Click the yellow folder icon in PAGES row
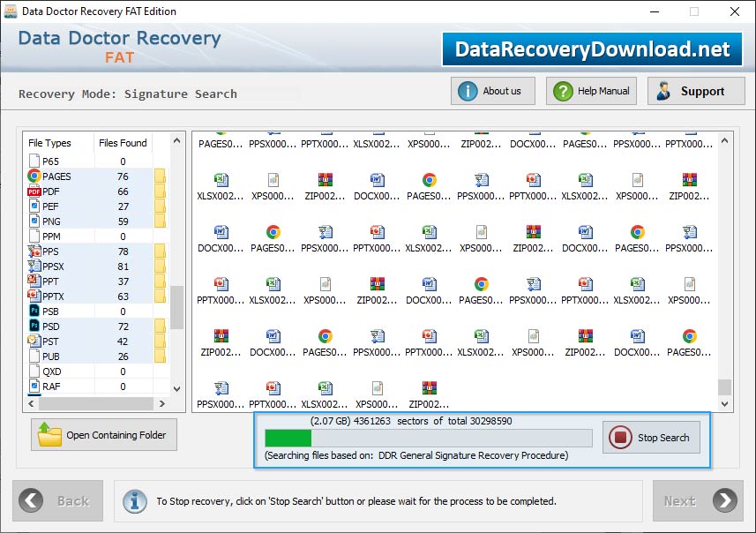This screenshot has width=756, height=533. point(160,176)
